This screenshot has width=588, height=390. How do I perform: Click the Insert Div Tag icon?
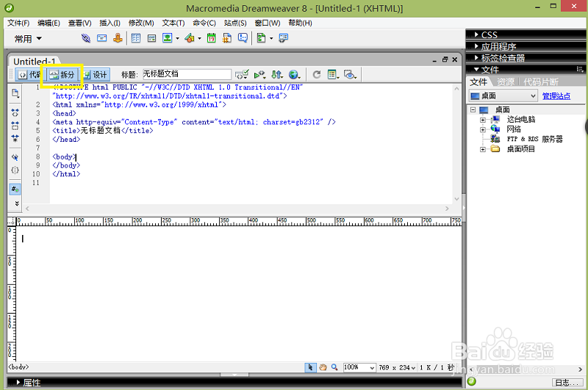[151, 38]
